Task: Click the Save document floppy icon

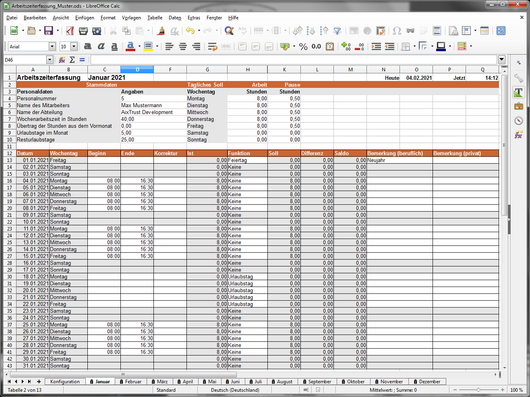Action: point(49,31)
